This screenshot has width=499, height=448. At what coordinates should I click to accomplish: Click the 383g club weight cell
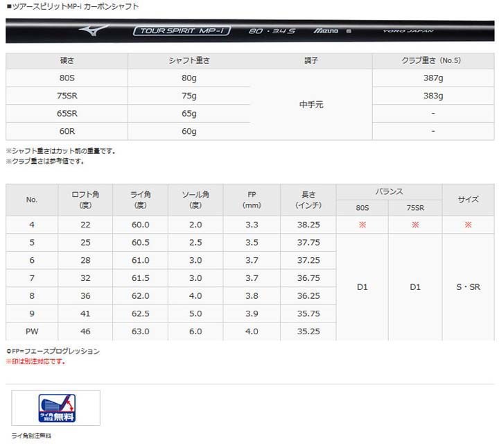(x=433, y=96)
